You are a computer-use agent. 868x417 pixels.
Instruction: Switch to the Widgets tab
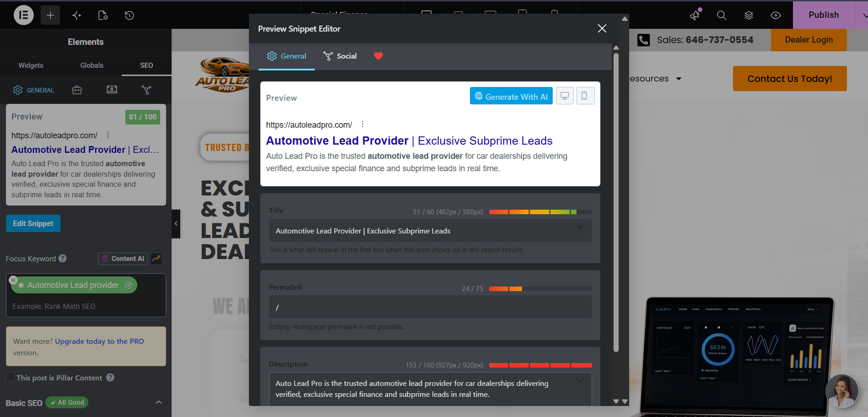(31, 65)
